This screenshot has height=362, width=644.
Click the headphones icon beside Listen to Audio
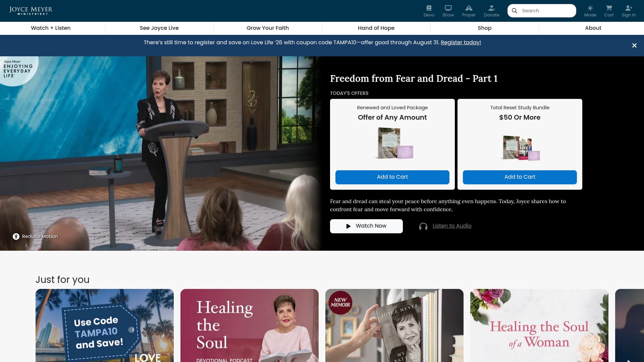coord(423,227)
